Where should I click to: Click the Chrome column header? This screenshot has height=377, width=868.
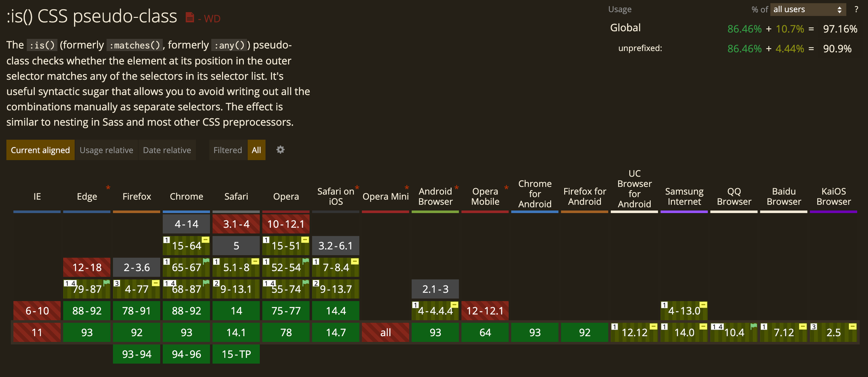(x=186, y=197)
